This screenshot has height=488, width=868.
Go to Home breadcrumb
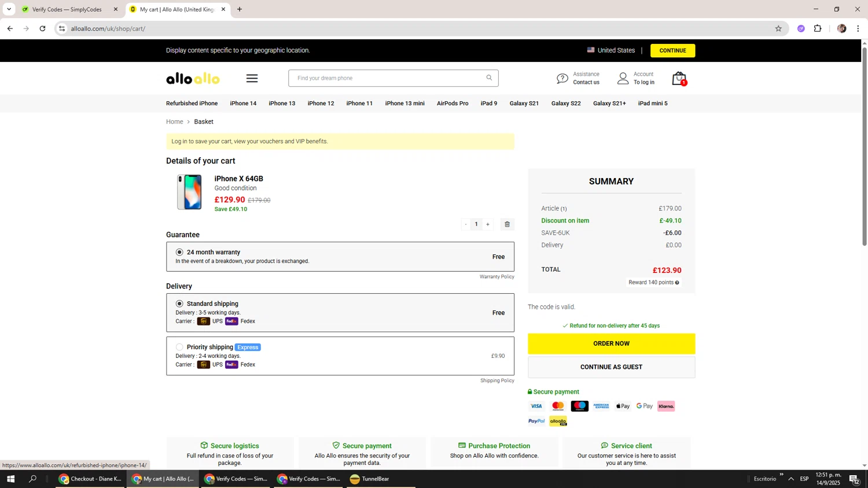coord(174,121)
